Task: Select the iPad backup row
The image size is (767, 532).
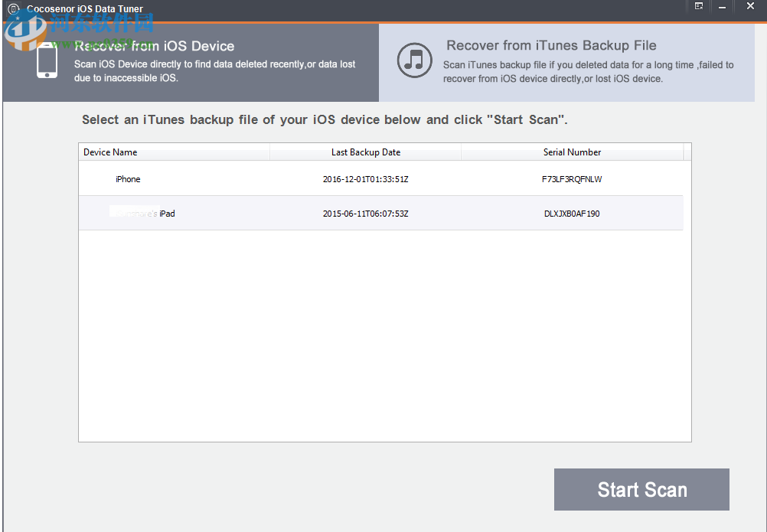Action: click(x=381, y=214)
